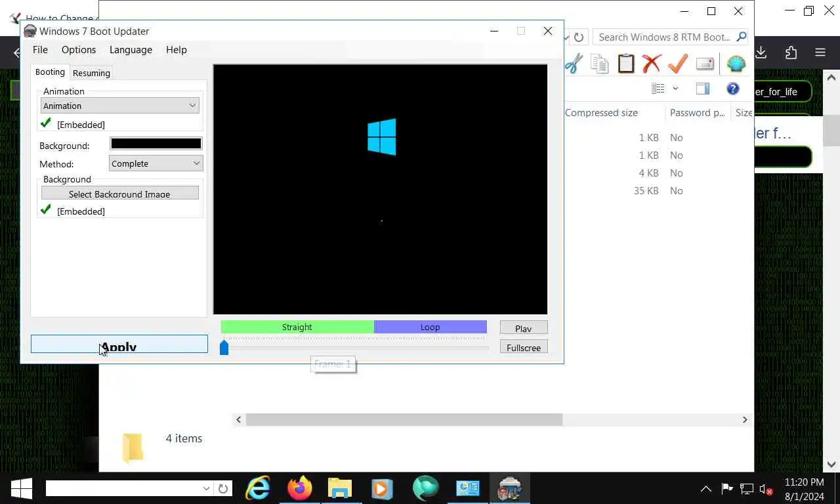
Task: Open Firefox from the taskbar
Action: [x=299, y=488]
